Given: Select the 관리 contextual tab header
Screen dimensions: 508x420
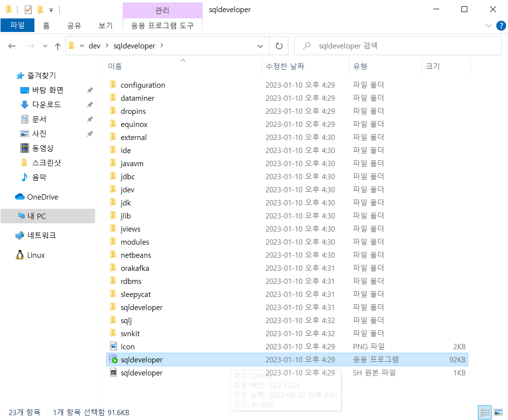Looking at the screenshot, I should click(162, 10).
